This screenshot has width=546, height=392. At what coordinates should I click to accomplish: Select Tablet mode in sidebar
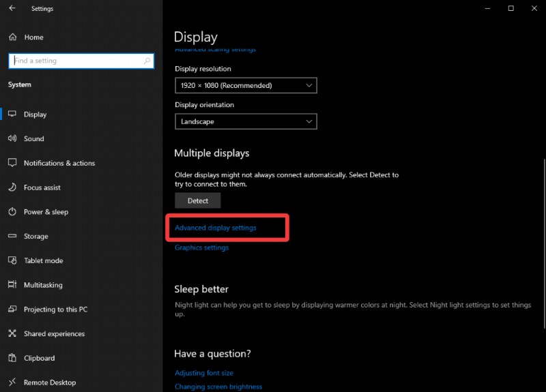(x=44, y=260)
